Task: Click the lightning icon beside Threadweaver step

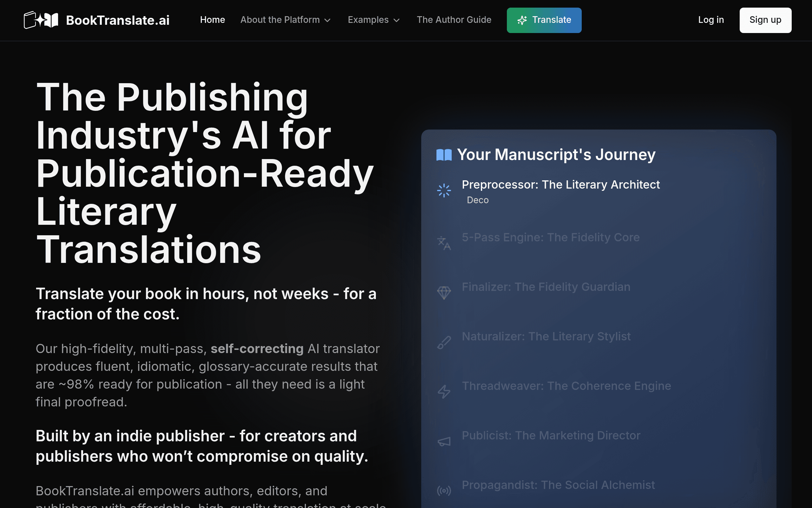Action: click(444, 392)
